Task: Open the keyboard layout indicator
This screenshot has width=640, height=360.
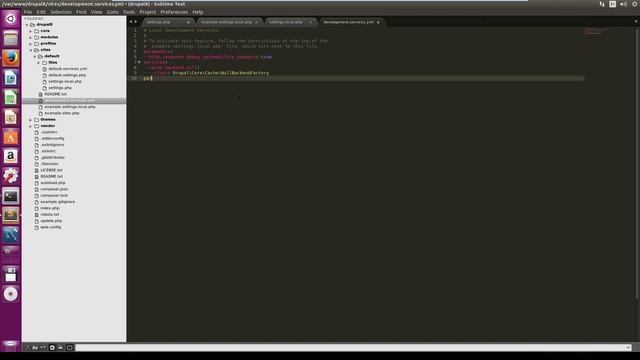Action: pyautogui.click(x=612, y=4)
